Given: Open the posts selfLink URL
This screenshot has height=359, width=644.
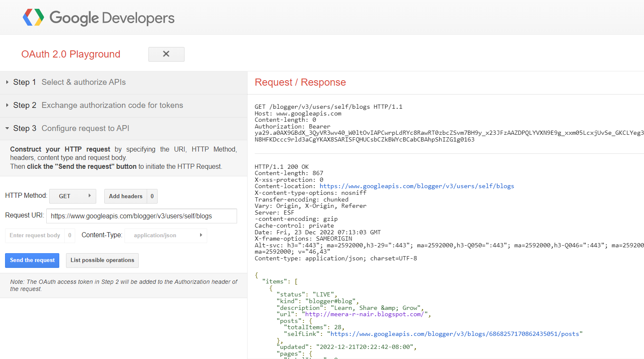Looking at the screenshot, I should (455, 334).
